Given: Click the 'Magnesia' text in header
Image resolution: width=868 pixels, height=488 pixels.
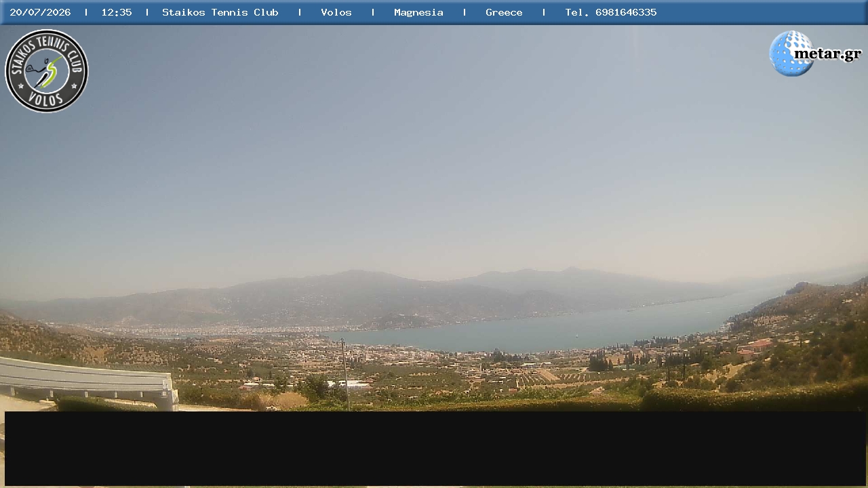Looking at the screenshot, I should point(418,12).
